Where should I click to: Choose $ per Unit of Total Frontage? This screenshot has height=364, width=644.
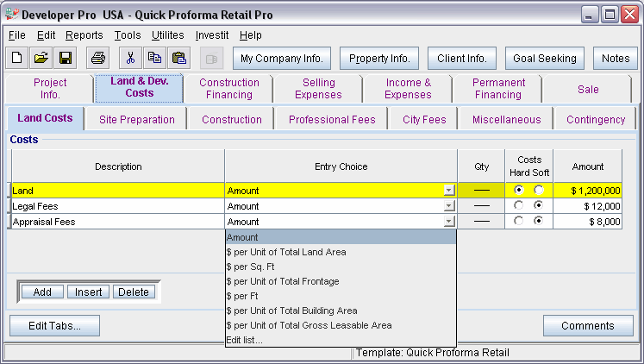(341, 281)
